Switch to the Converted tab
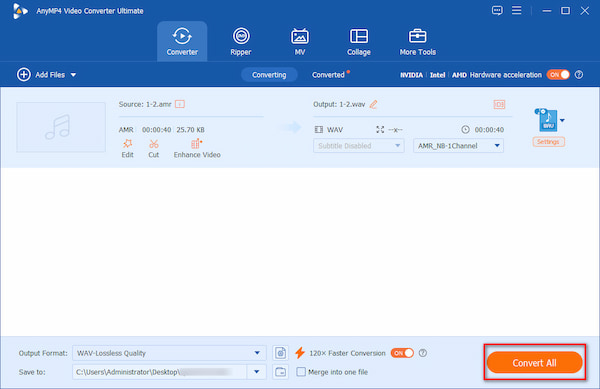 point(328,75)
